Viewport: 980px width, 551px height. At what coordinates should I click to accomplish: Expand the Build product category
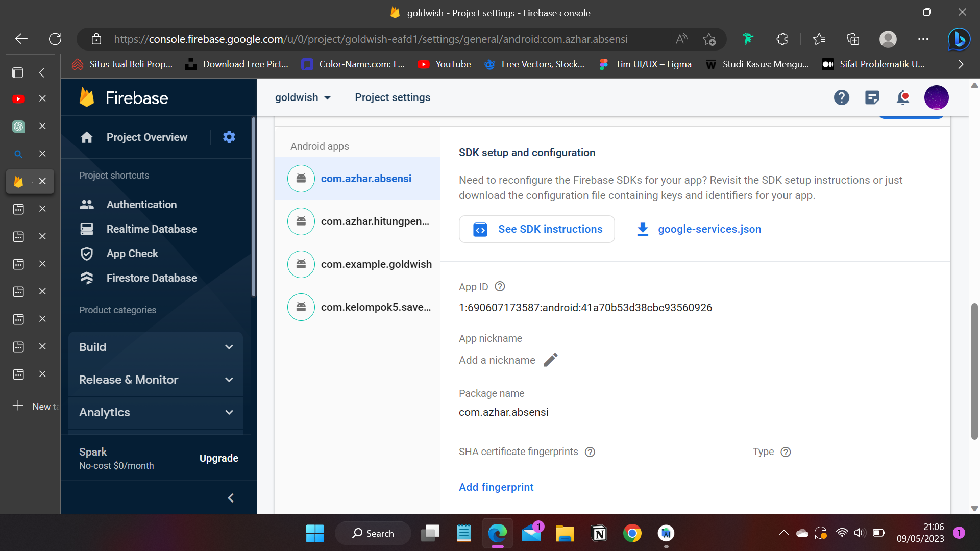coord(230,347)
